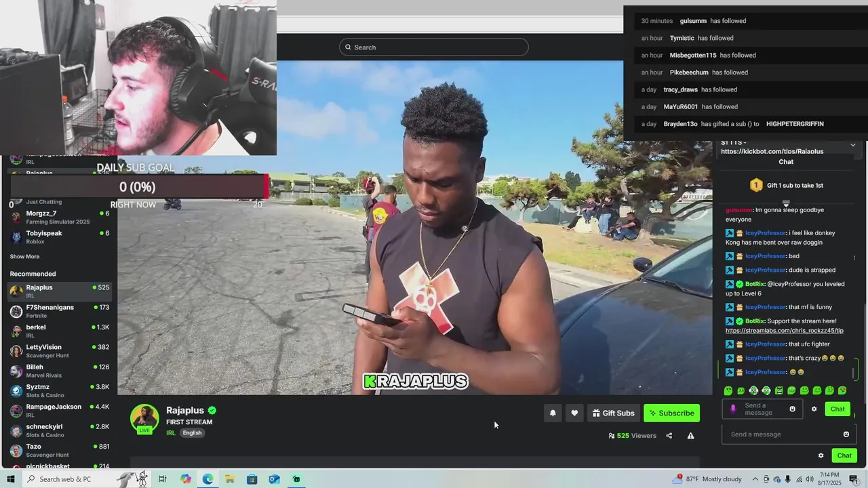Click the chat scrollbar thumb
This screenshot has height=488, width=868.
pos(853,373)
